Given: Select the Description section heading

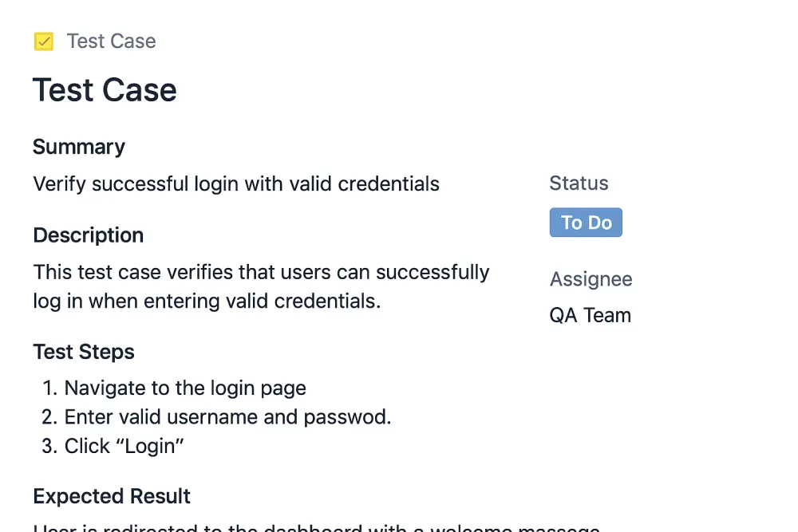Looking at the screenshot, I should click(x=89, y=235).
